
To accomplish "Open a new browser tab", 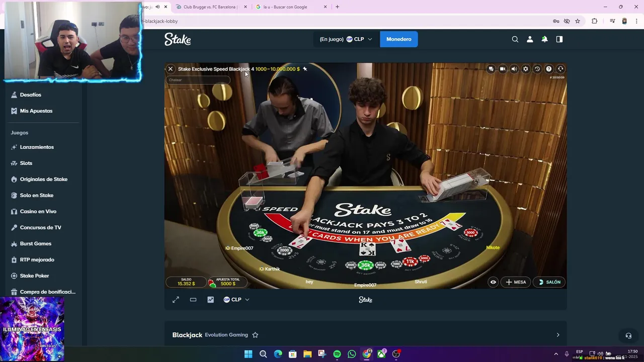I will click(337, 7).
